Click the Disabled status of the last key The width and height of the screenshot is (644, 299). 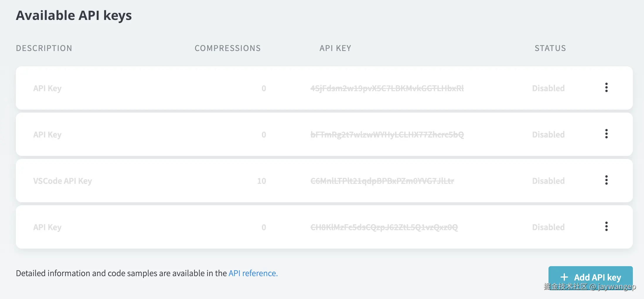coord(548,227)
